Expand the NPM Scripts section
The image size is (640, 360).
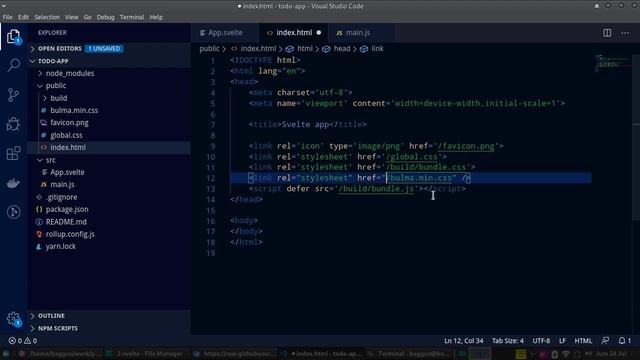click(x=109, y=328)
